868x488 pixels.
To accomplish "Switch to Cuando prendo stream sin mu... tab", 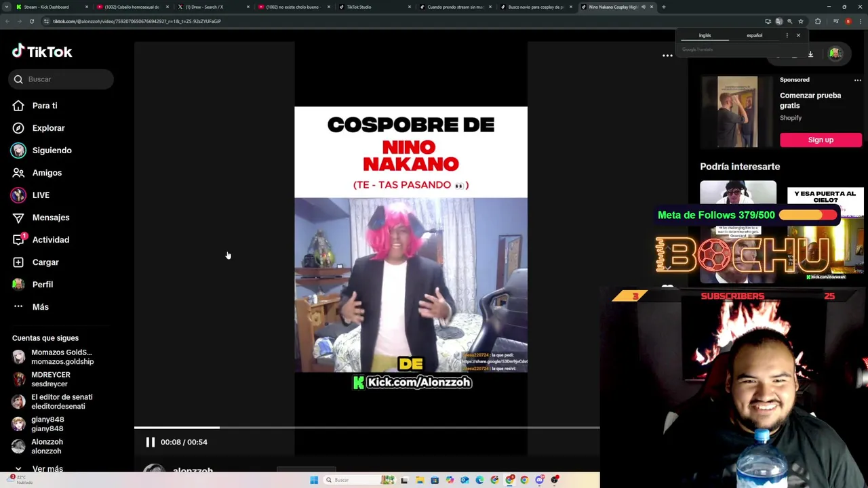I will point(455,7).
